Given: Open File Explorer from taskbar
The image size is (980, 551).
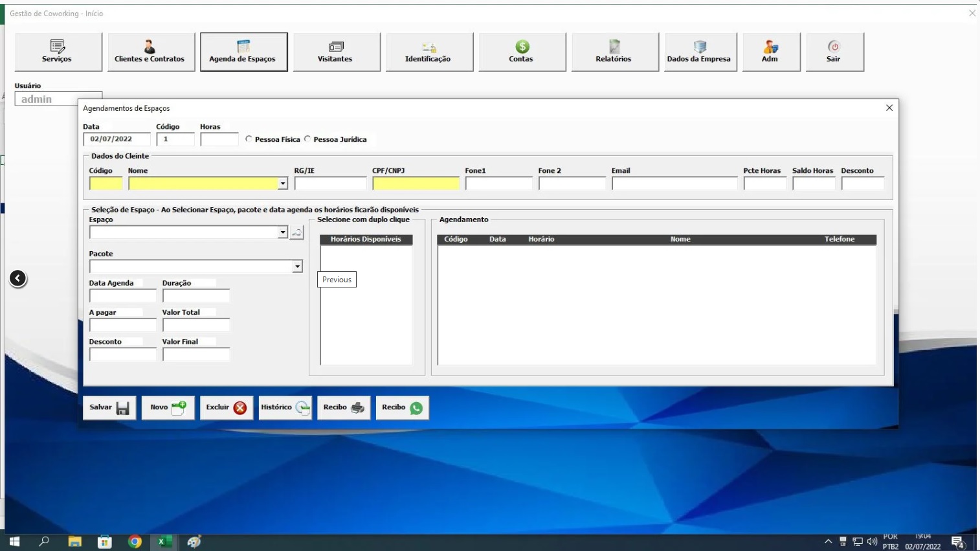Looking at the screenshot, I should pos(74,542).
